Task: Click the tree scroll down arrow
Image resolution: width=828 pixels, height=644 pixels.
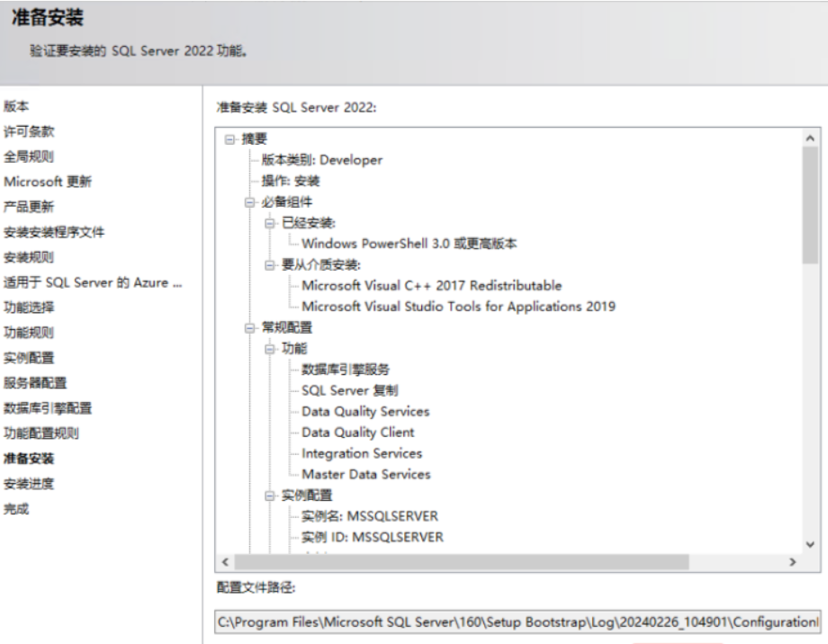Action: tap(810, 544)
